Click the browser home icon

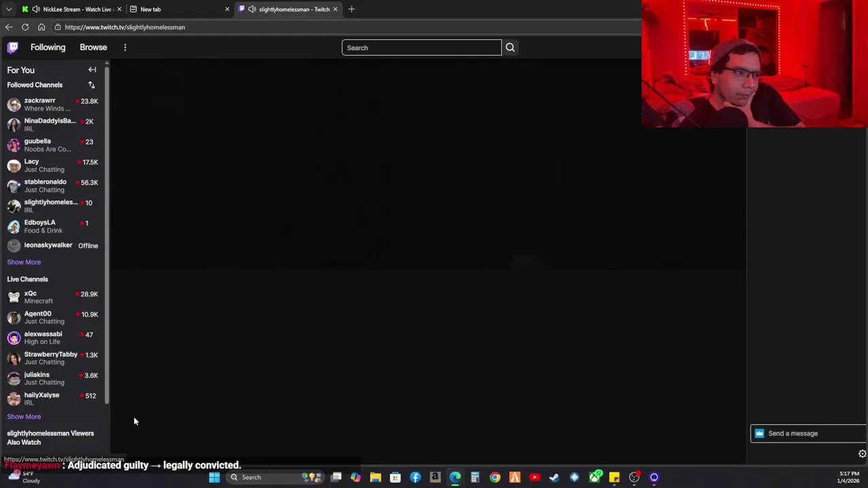pos(41,27)
